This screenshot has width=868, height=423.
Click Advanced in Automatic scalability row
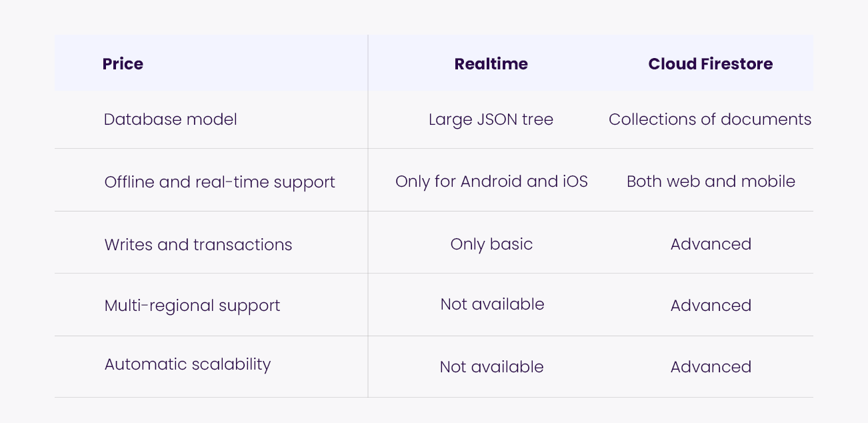coord(711,367)
